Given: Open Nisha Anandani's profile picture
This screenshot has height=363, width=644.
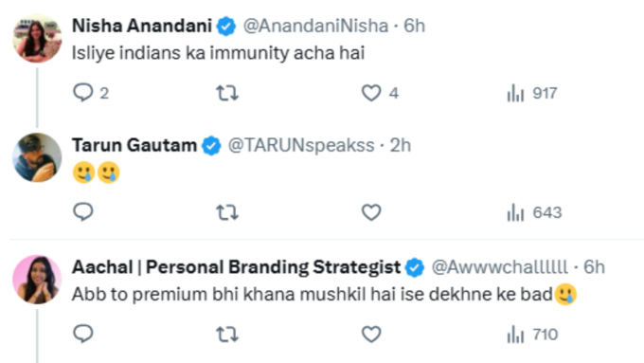Looking at the screenshot, I should coord(37,38).
